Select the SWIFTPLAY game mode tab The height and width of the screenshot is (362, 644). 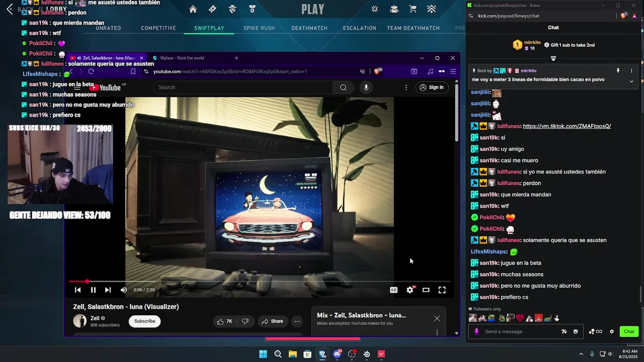point(209,28)
